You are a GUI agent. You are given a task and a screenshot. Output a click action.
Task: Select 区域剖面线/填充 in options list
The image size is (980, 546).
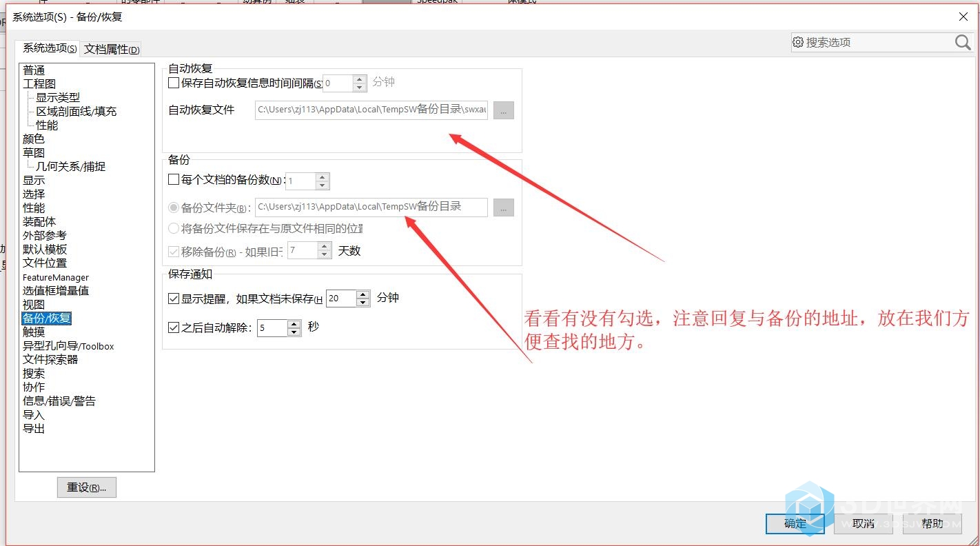(x=76, y=112)
